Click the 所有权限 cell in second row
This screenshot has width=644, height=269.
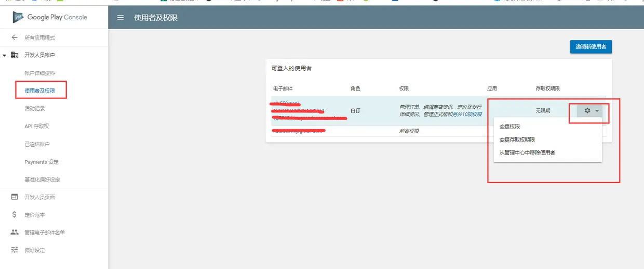click(409, 131)
